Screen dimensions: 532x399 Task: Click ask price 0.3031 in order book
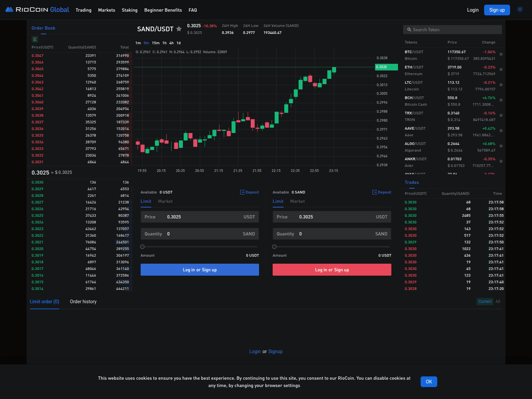[x=38, y=162]
